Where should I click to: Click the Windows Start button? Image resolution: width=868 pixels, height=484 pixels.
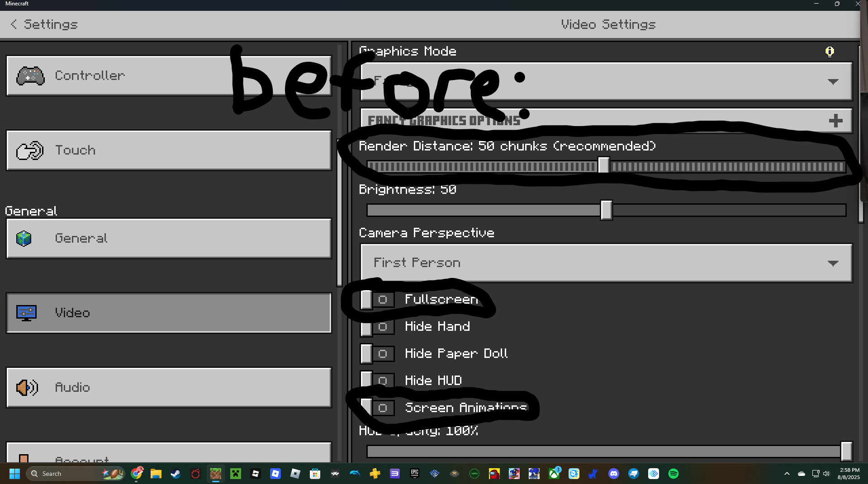coord(14,474)
